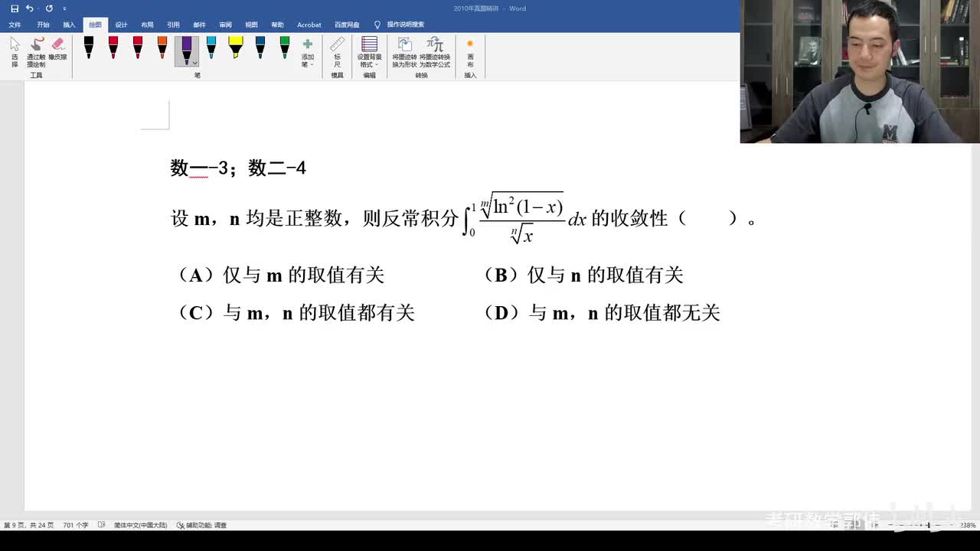Choose the yellow highlighter
This screenshot has width=980, height=551.
pyautogui.click(x=236, y=47)
